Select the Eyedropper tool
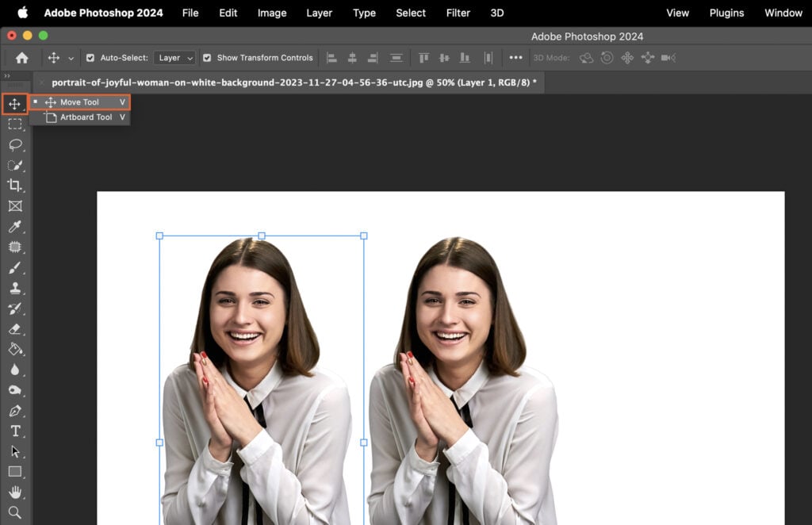Image resolution: width=812 pixels, height=525 pixels. coord(15,226)
